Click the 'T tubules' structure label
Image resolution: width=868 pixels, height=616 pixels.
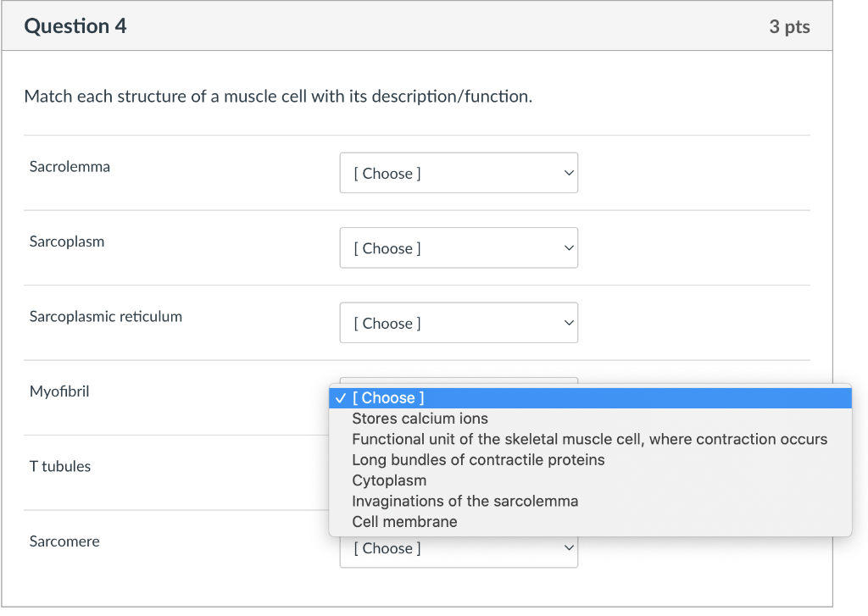point(60,466)
